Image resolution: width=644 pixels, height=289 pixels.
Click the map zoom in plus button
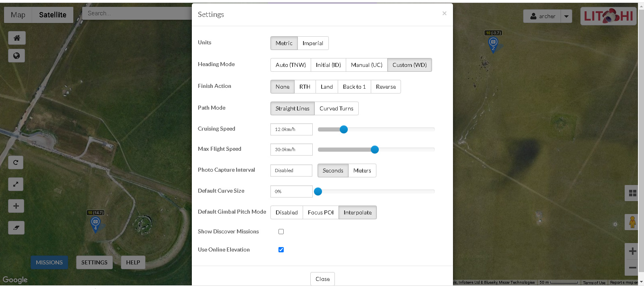[x=632, y=251]
